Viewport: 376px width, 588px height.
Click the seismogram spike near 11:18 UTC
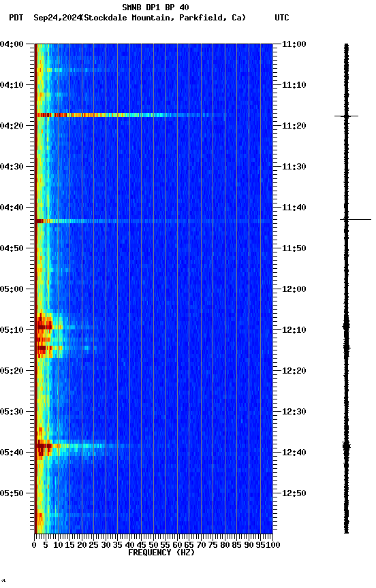click(x=346, y=116)
